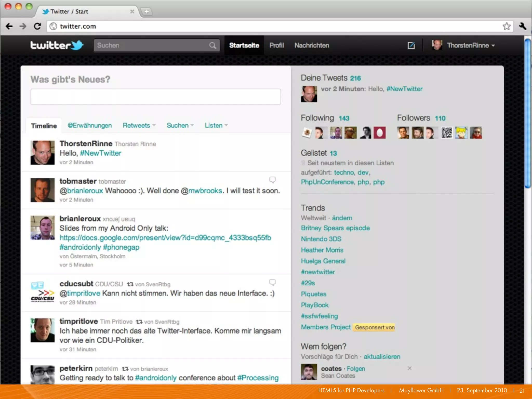Go to Startseite in the top navigation

pyautogui.click(x=244, y=45)
